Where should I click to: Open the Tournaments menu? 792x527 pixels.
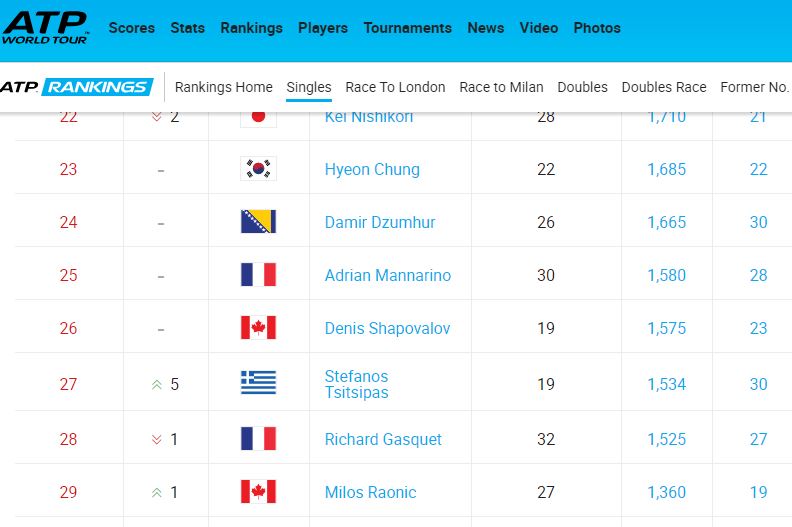click(x=408, y=28)
